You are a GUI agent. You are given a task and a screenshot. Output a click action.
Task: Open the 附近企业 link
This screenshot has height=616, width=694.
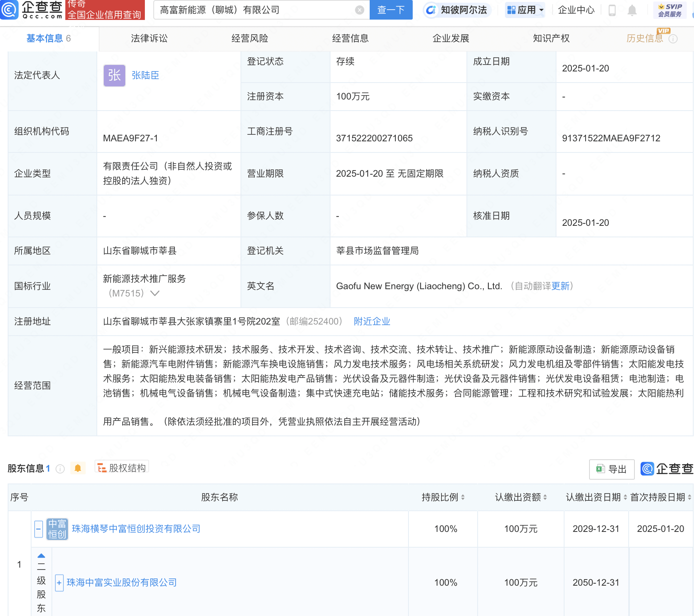tap(371, 321)
